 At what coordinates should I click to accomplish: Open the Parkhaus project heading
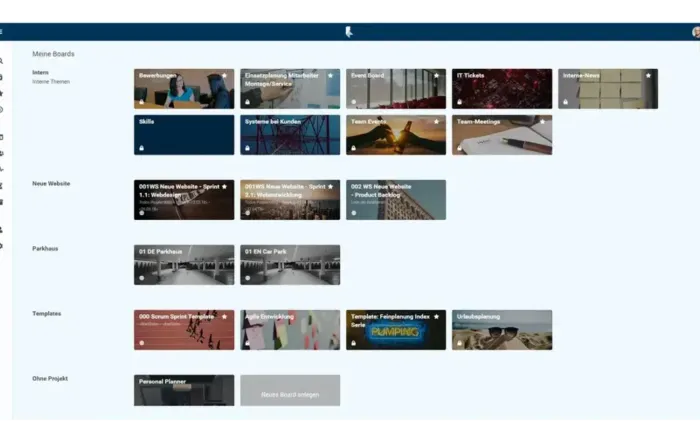click(45, 249)
